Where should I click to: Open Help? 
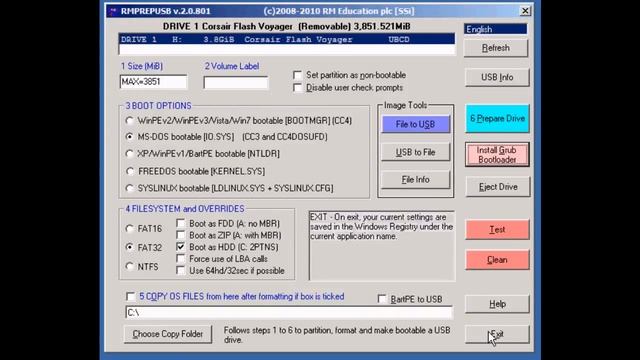tap(497, 304)
